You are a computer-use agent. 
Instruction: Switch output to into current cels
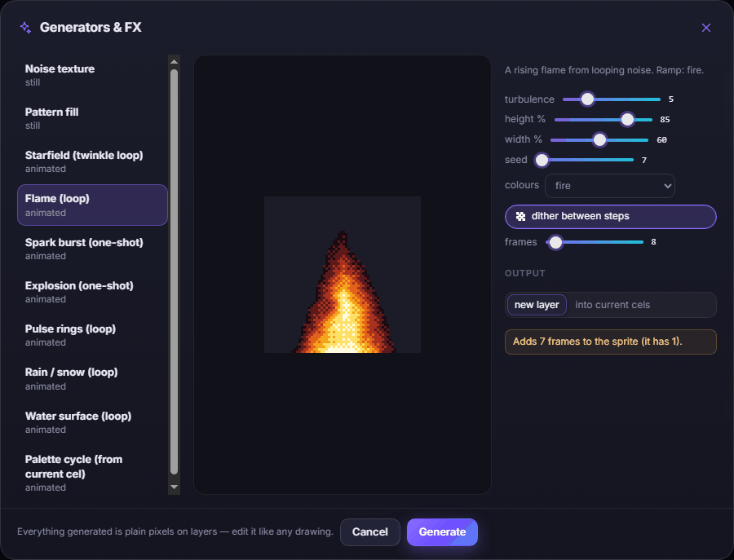pos(612,305)
